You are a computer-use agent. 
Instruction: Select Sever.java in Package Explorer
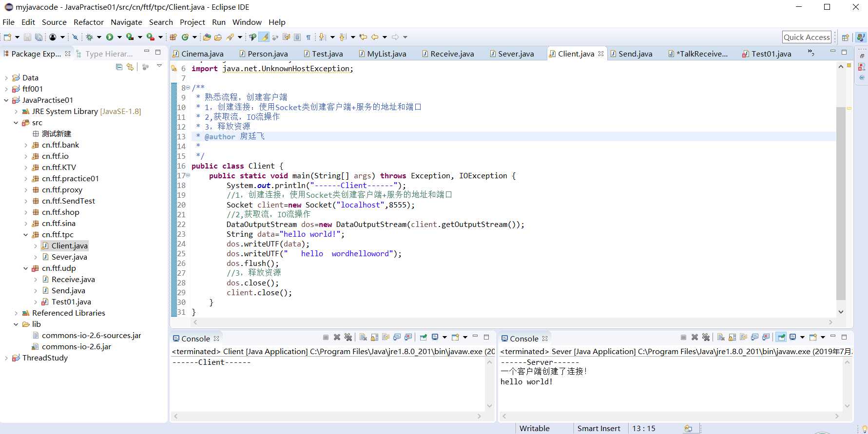point(69,257)
